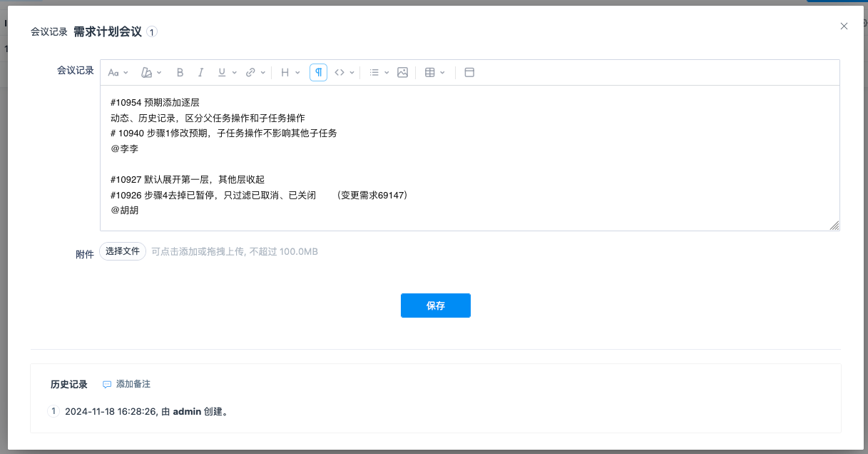The width and height of the screenshot is (868, 454).
Task: Click the 选择文件 upload button
Action: [x=123, y=251]
